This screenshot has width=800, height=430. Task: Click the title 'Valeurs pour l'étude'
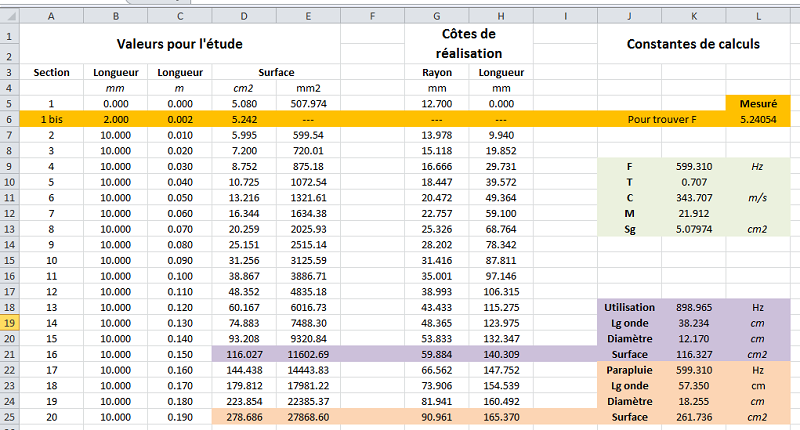(x=180, y=44)
